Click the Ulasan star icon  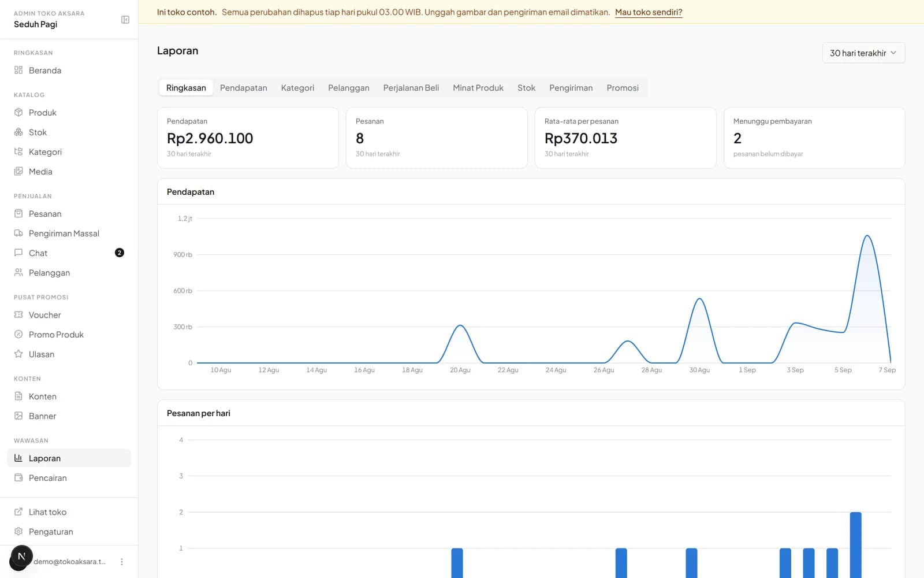(18, 354)
